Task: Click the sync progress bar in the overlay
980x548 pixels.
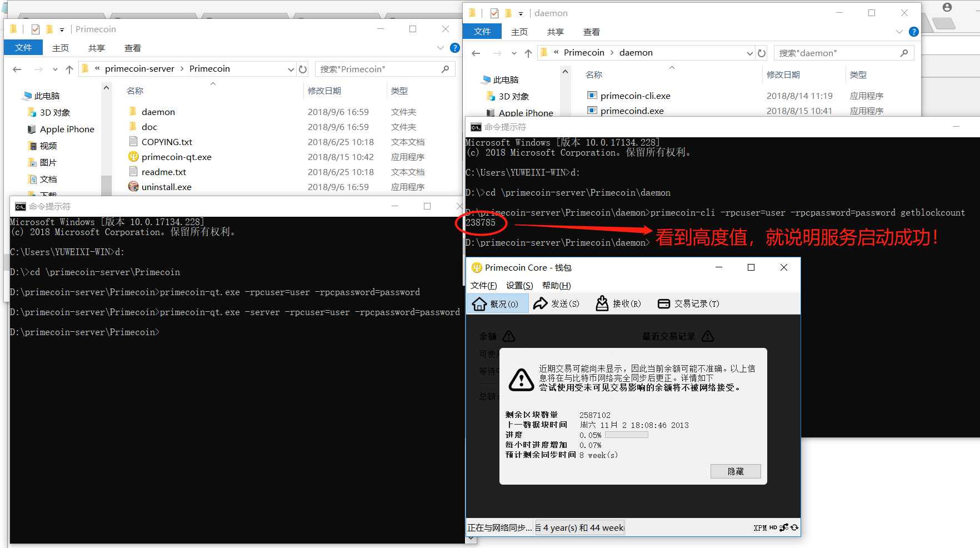Action: [627, 435]
